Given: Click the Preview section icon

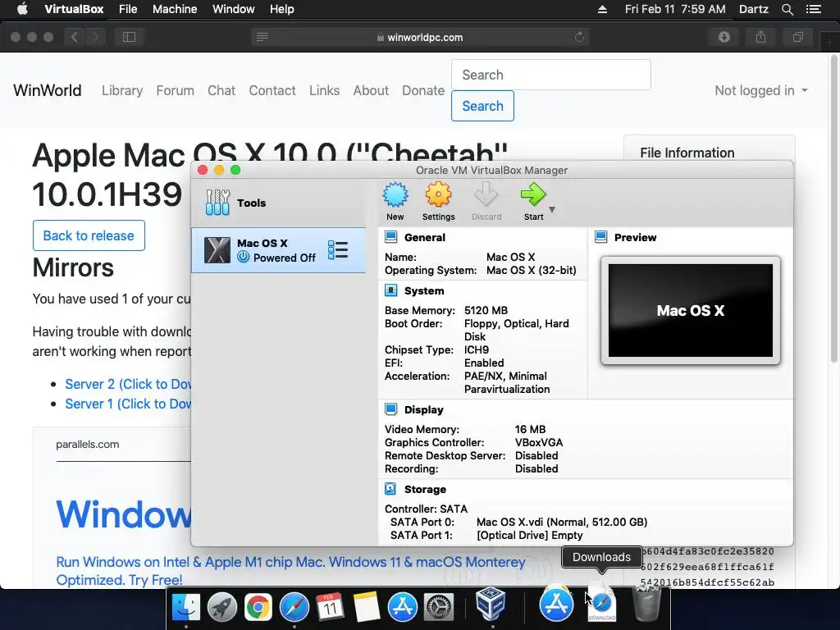Looking at the screenshot, I should point(601,237).
